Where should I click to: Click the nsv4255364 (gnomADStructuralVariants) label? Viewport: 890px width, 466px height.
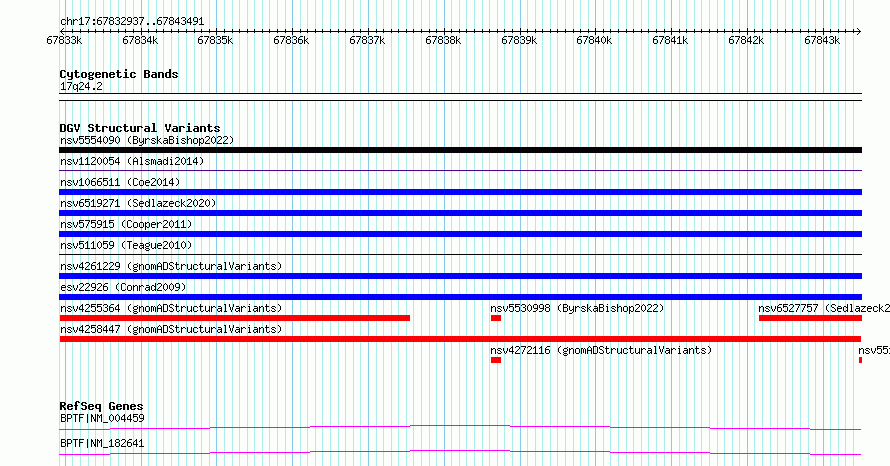coord(171,308)
